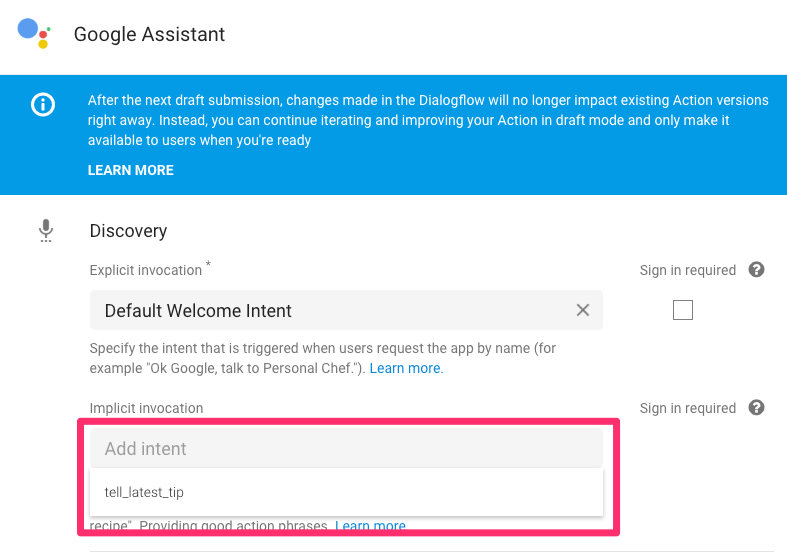Click the Explicit invocation field label

click(x=147, y=270)
